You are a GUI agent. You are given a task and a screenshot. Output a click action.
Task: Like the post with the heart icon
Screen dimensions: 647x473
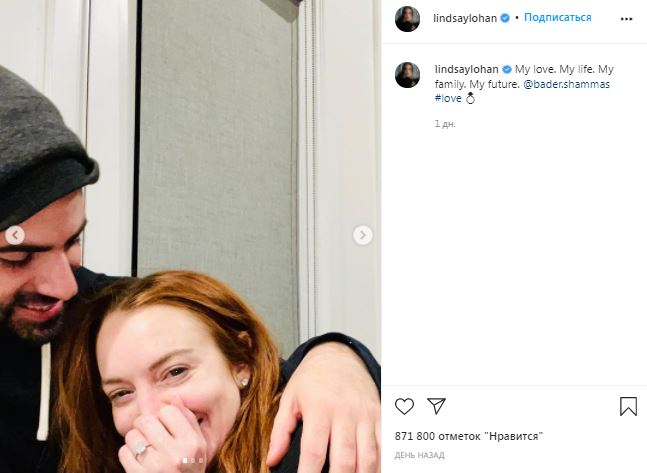click(404, 406)
